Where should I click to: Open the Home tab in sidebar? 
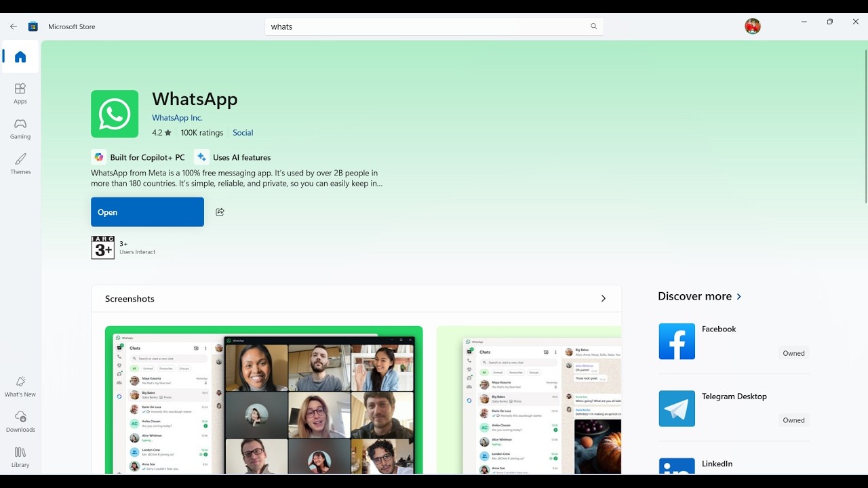(x=20, y=57)
